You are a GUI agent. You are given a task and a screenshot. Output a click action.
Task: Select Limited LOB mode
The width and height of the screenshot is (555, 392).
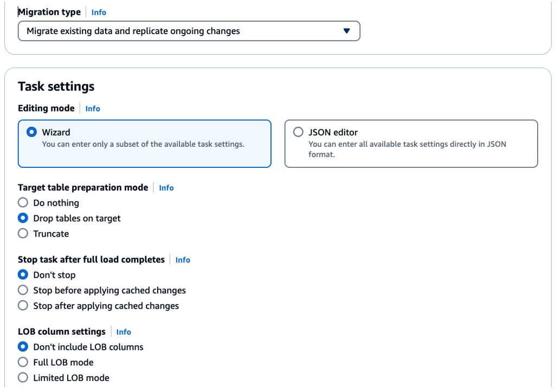23,378
